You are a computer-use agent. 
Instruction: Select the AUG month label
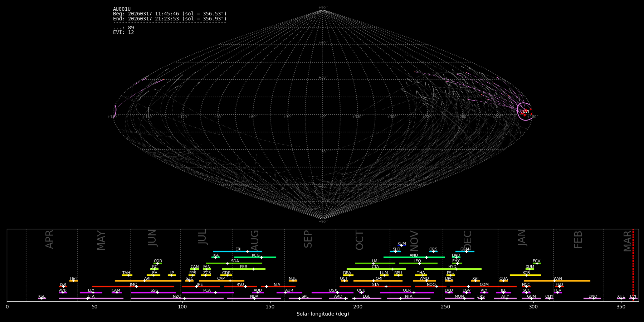click(254, 240)
